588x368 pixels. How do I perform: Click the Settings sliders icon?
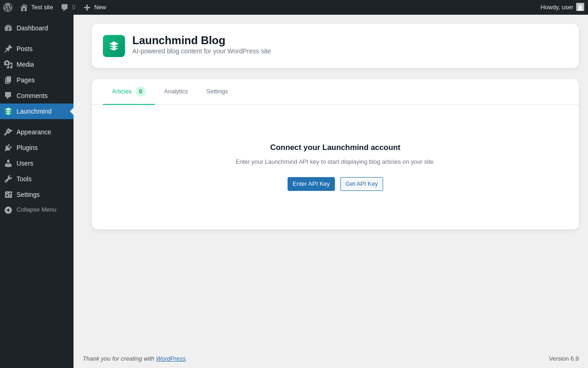click(x=8, y=195)
